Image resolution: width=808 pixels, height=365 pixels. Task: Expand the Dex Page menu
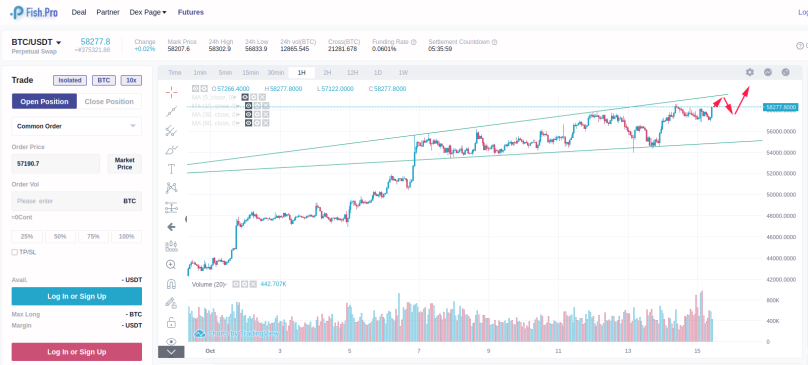pyautogui.click(x=148, y=12)
